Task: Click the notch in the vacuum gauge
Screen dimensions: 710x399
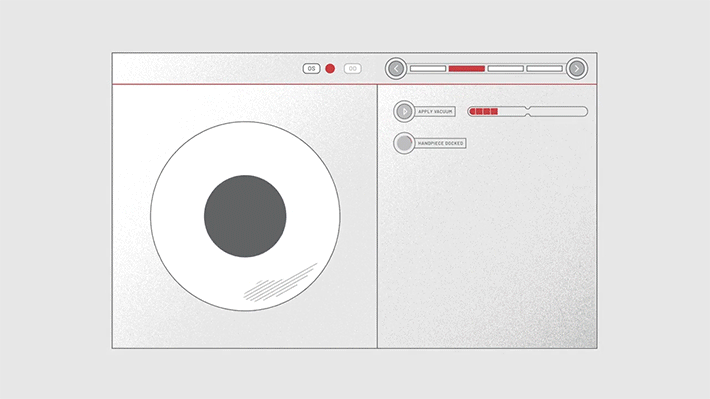Action: [528, 111]
